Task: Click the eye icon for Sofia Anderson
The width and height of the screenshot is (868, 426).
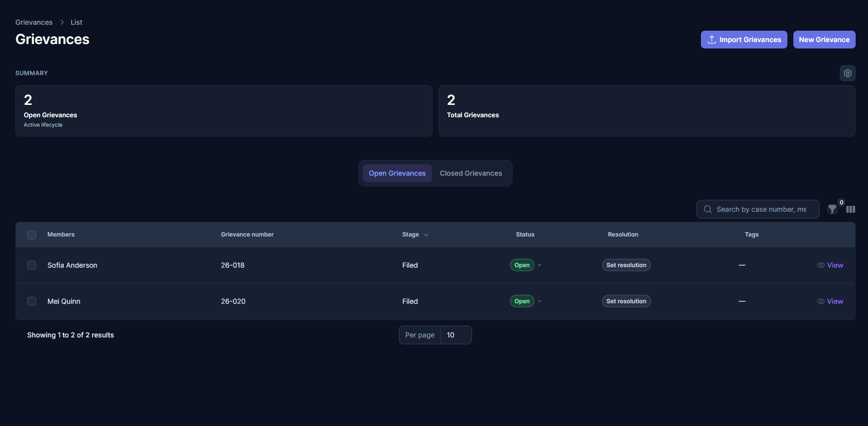Action: (821, 265)
